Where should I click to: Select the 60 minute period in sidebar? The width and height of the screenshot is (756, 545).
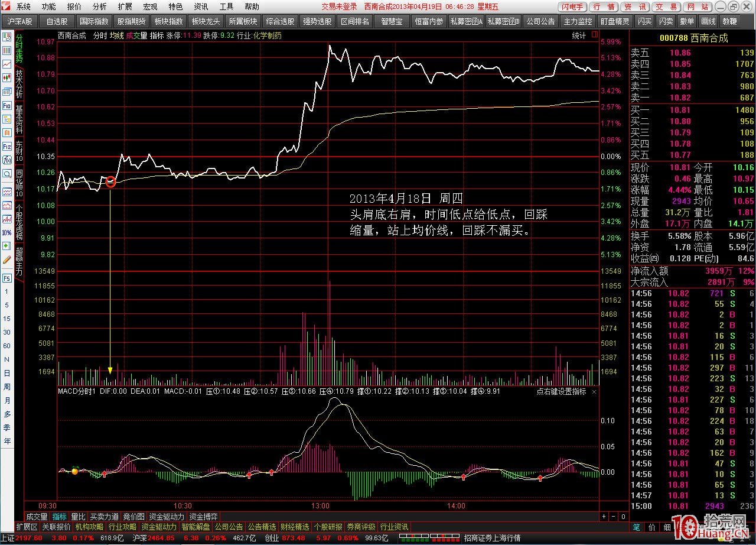[7, 346]
